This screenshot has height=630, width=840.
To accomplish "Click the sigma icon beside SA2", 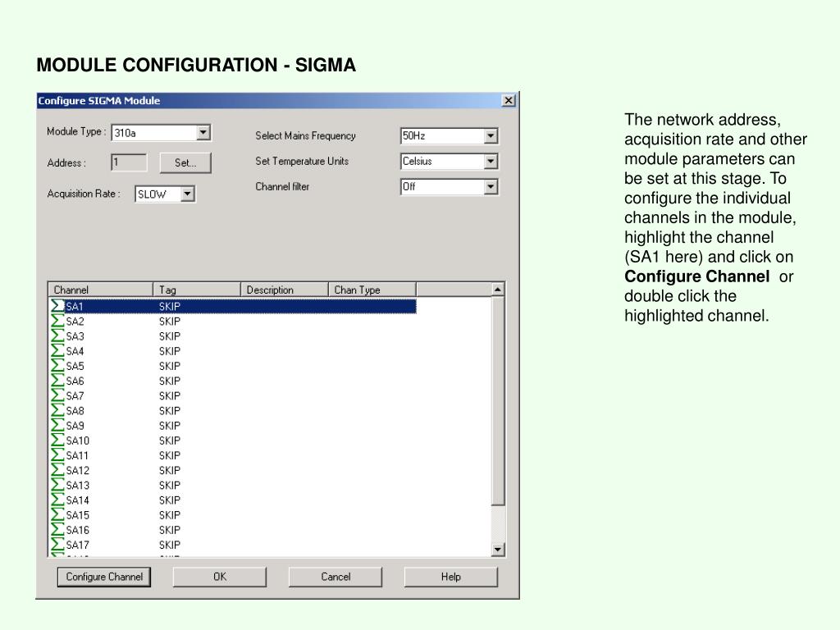I will click(57, 321).
